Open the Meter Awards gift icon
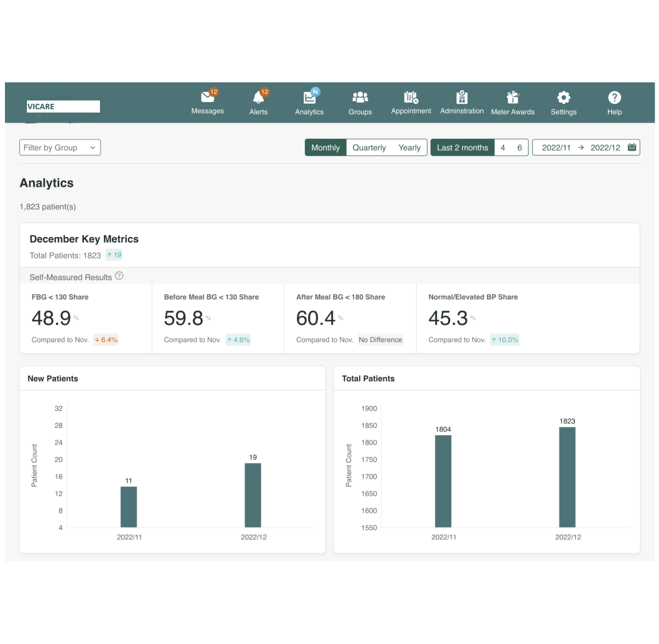Screen dimensions: 659x644 512,98
